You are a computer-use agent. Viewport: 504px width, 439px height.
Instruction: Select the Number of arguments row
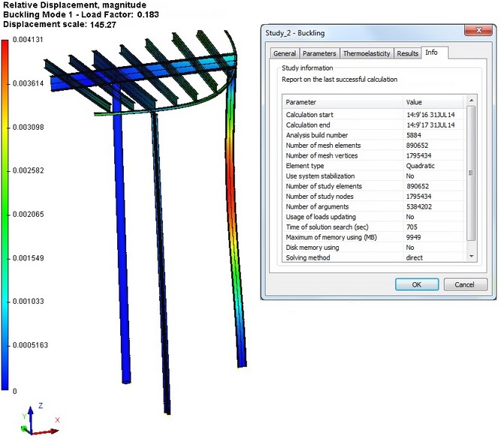click(x=343, y=206)
